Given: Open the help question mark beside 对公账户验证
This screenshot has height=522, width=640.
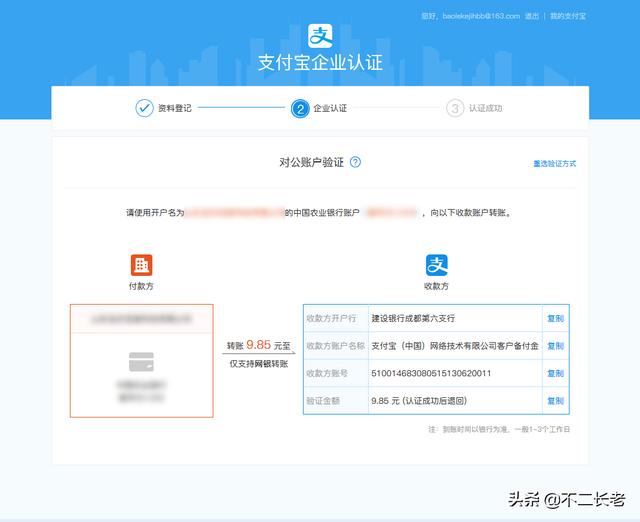Looking at the screenshot, I should [x=356, y=162].
